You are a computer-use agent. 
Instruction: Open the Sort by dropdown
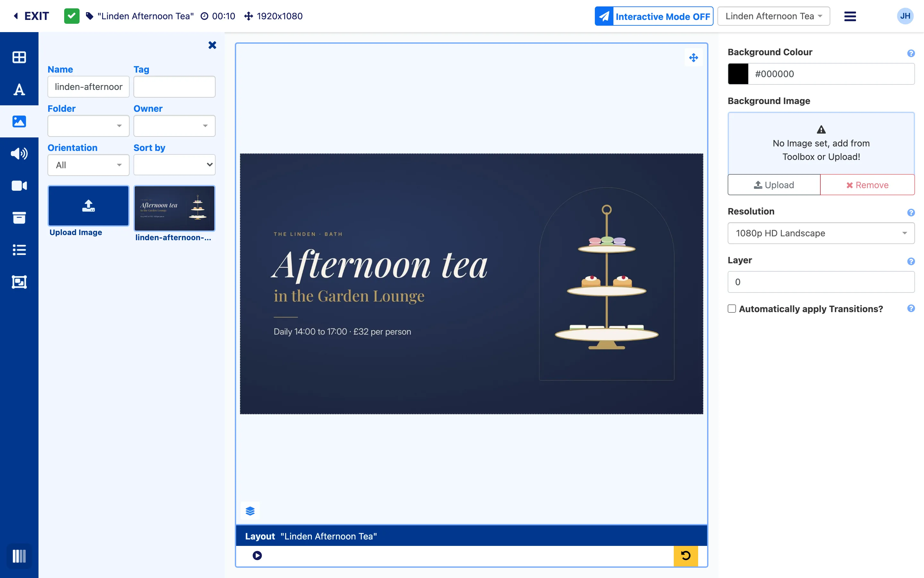[x=174, y=164]
